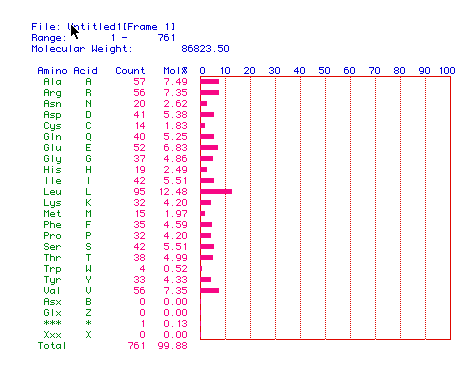Select the Ser row label
This screenshot has height=380, width=472.
pos(52,247)
